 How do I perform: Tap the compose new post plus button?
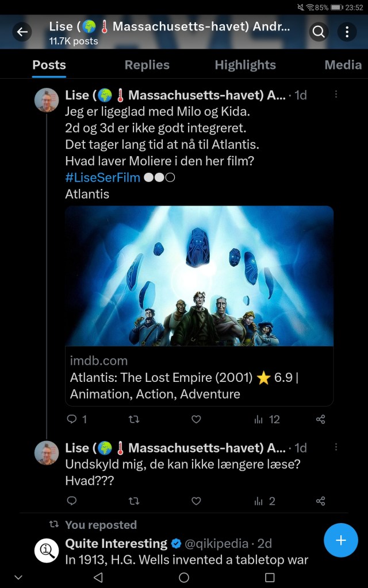click(341, 540)
